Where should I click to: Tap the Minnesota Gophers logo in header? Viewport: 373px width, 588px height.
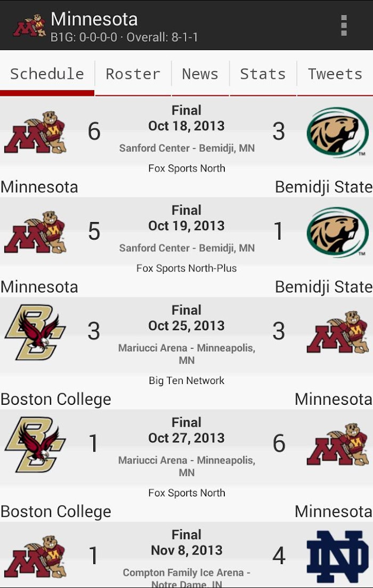29,25
